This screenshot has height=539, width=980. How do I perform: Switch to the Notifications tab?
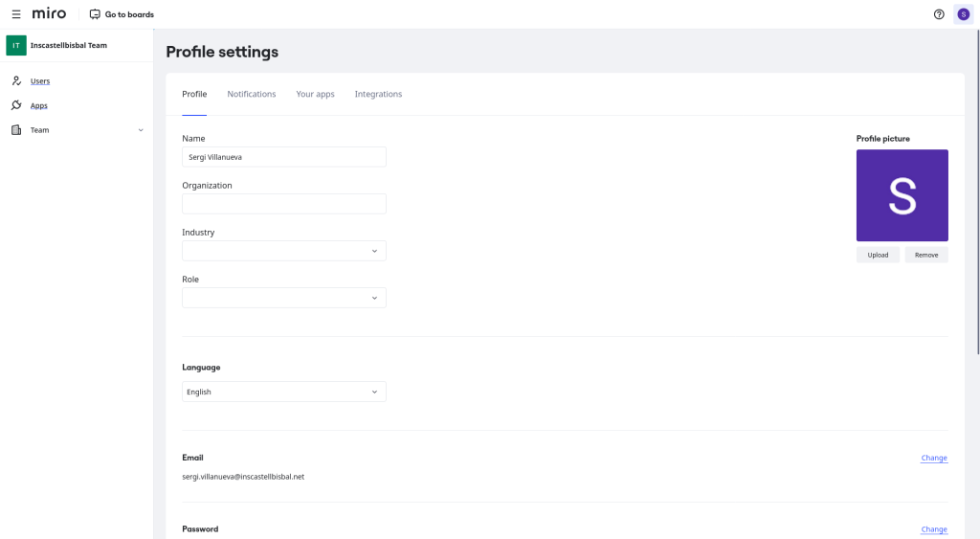pyautogui.click(x=251, y=94)
